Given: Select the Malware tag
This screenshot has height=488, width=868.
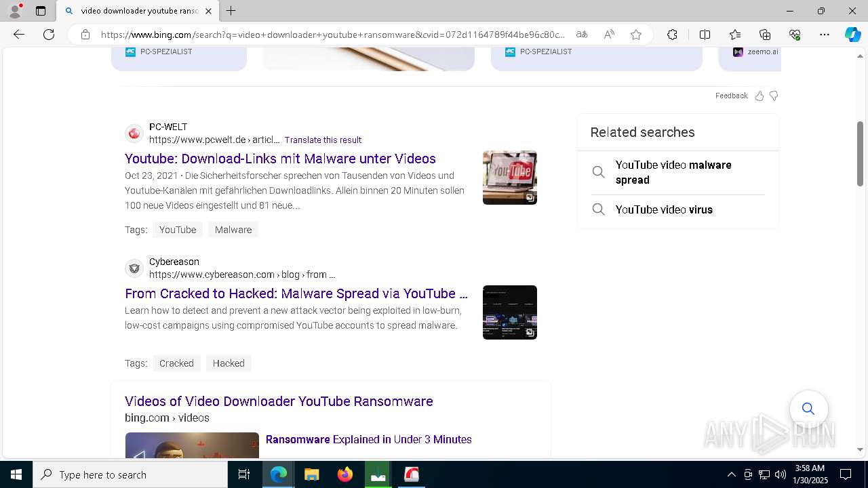Looking at the screenshot, I should tap(233, 230).
